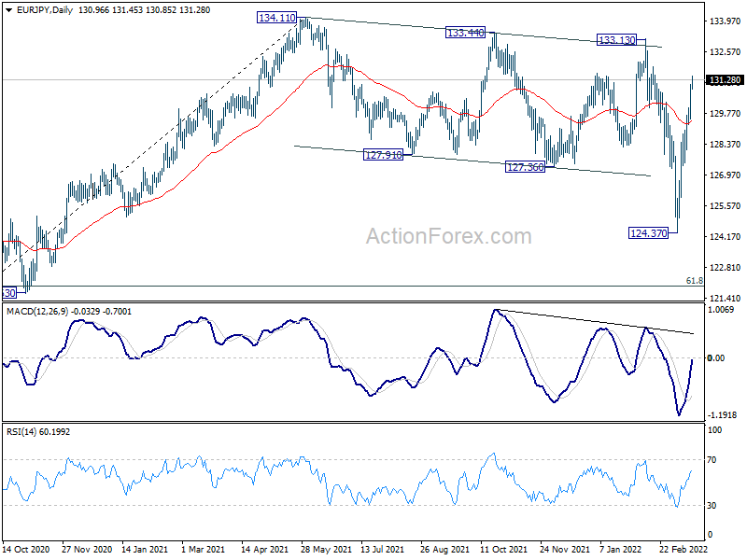Select the RSI(14) 60.1992 indicator label
Viewport: 747px width, 560px height.
(38, 432)
